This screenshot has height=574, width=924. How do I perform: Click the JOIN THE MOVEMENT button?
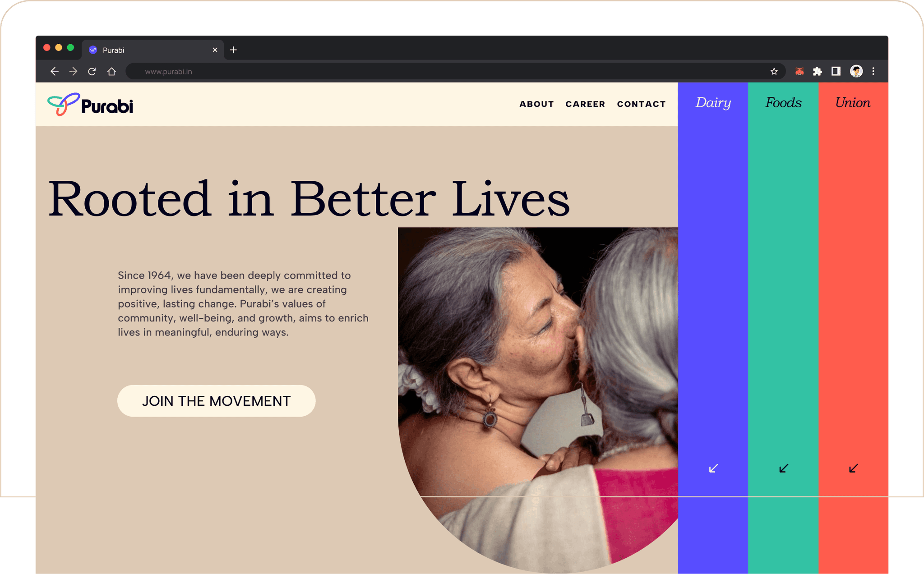[x=216, y=401]
